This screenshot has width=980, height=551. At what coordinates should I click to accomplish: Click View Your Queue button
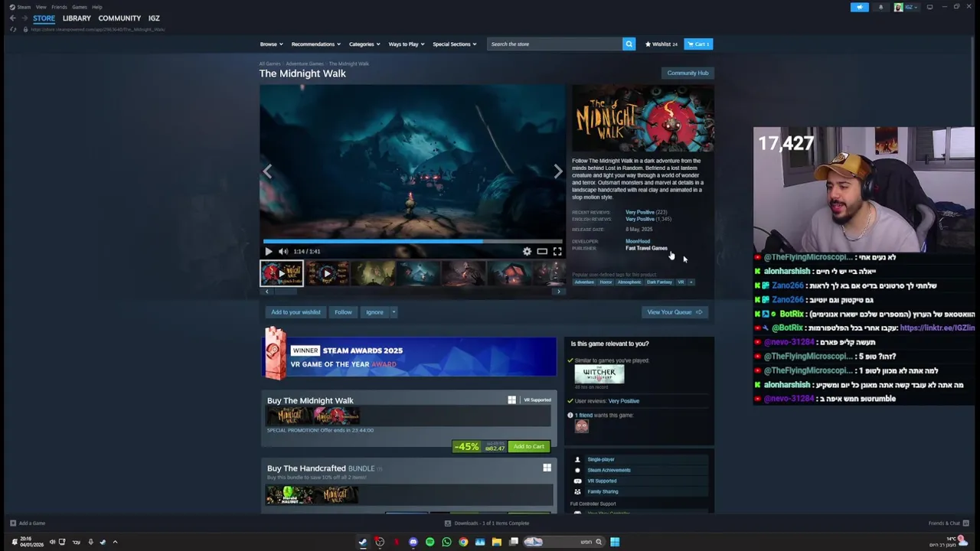675,312
